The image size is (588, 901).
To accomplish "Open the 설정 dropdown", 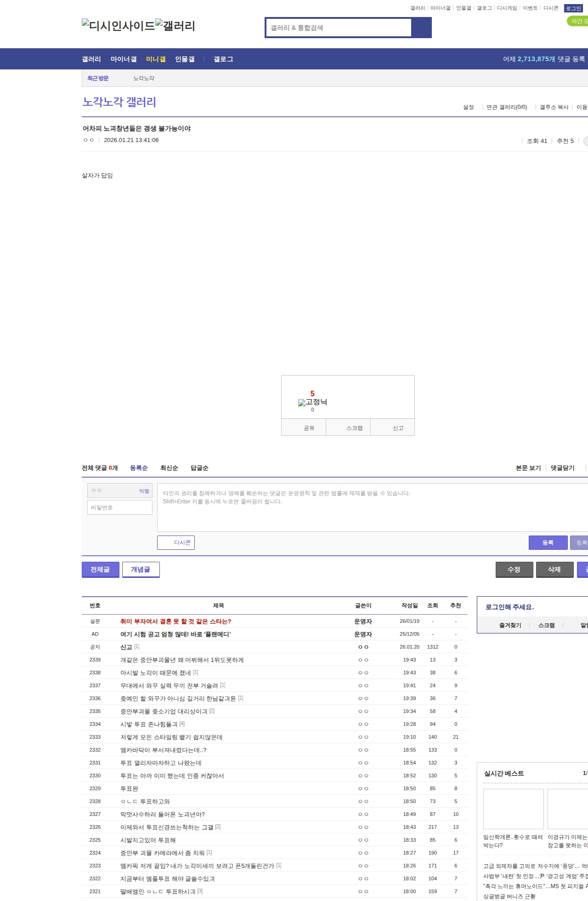I will (468, 107).
